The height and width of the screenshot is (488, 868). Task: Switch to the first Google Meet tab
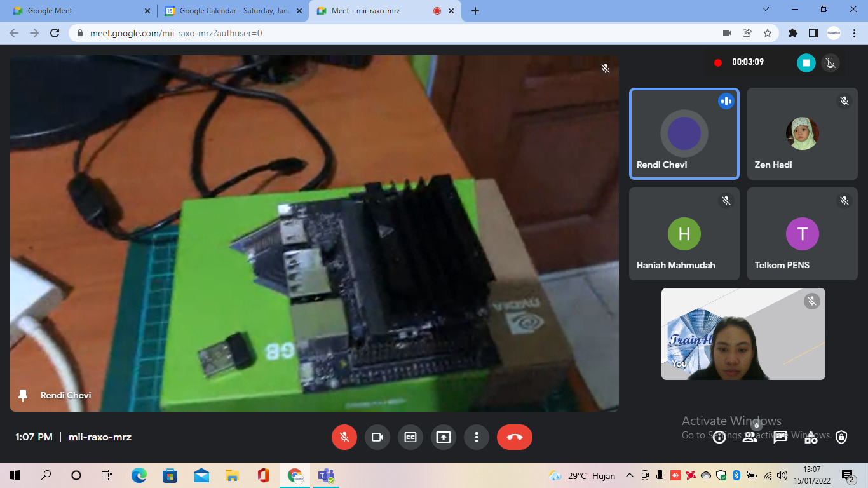pos(81,11)
